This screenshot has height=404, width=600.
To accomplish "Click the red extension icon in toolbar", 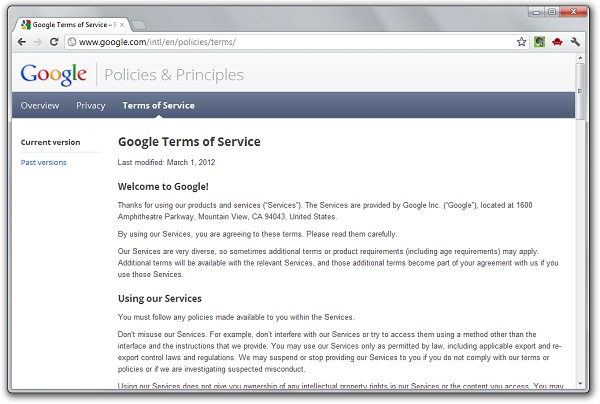I will point(557,43).
